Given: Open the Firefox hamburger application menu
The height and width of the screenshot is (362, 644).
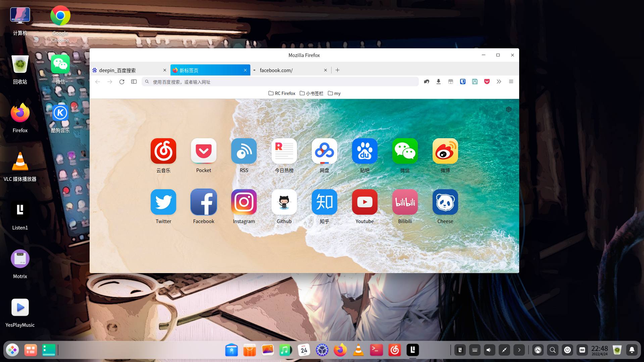Looking at the screenshot, I should coord(511,82).
